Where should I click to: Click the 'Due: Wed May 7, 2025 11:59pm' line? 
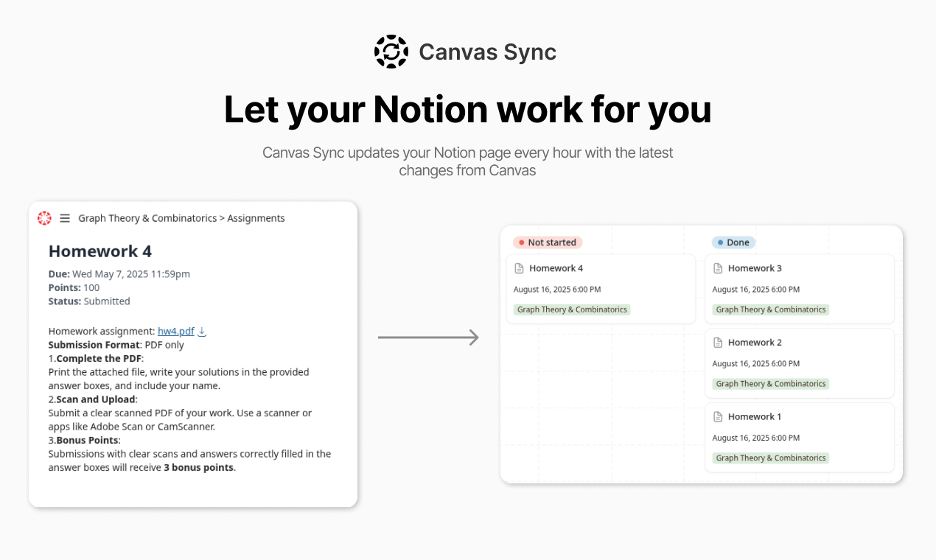[119, 274]
